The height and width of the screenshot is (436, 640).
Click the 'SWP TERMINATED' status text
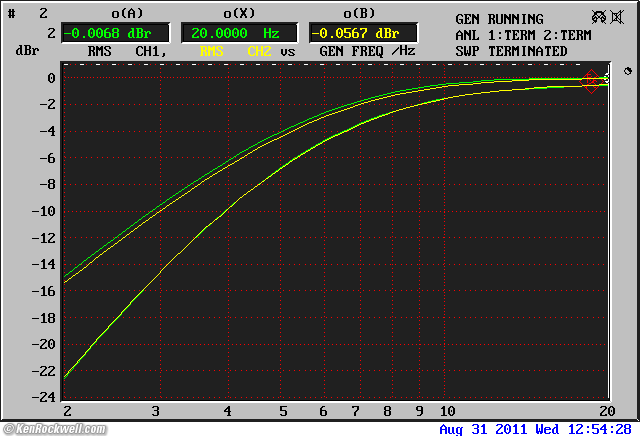511,51
